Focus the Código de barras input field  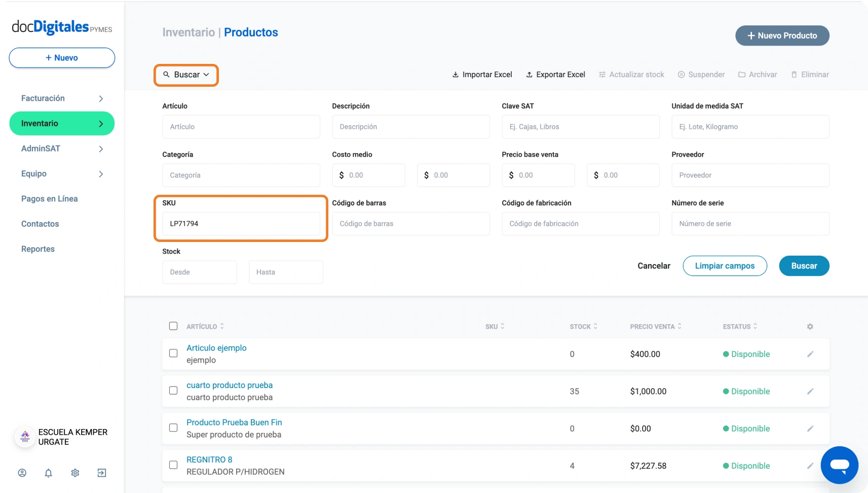click(x=410, y=224)
